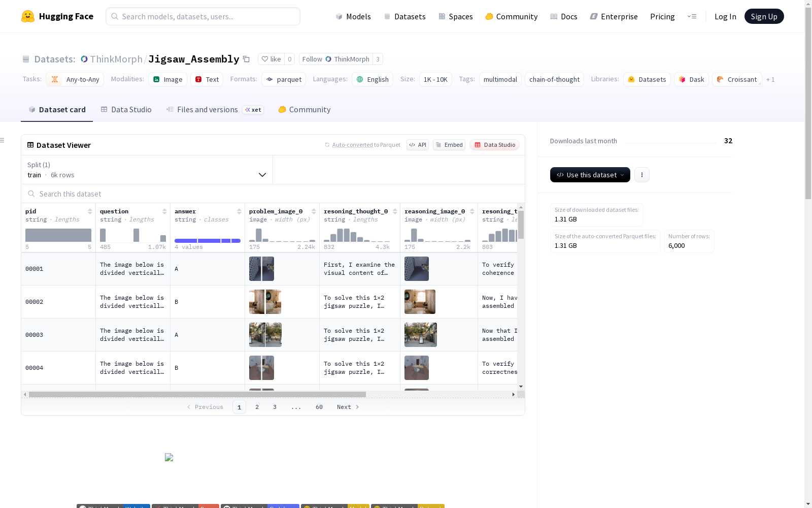Open the left table of contents icon
This screenshot has width=812, height=508.
3,140
